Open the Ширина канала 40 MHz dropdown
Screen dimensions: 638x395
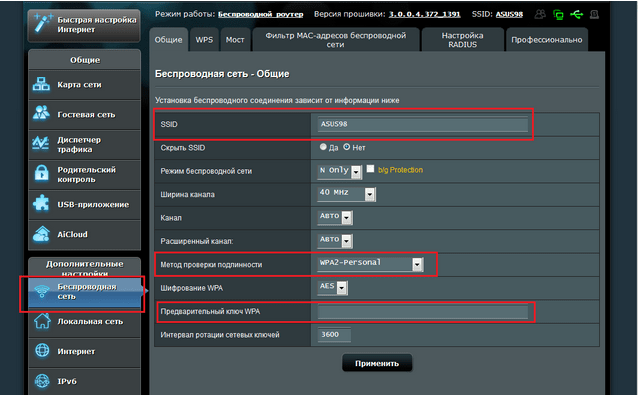[x=347, y=194]
